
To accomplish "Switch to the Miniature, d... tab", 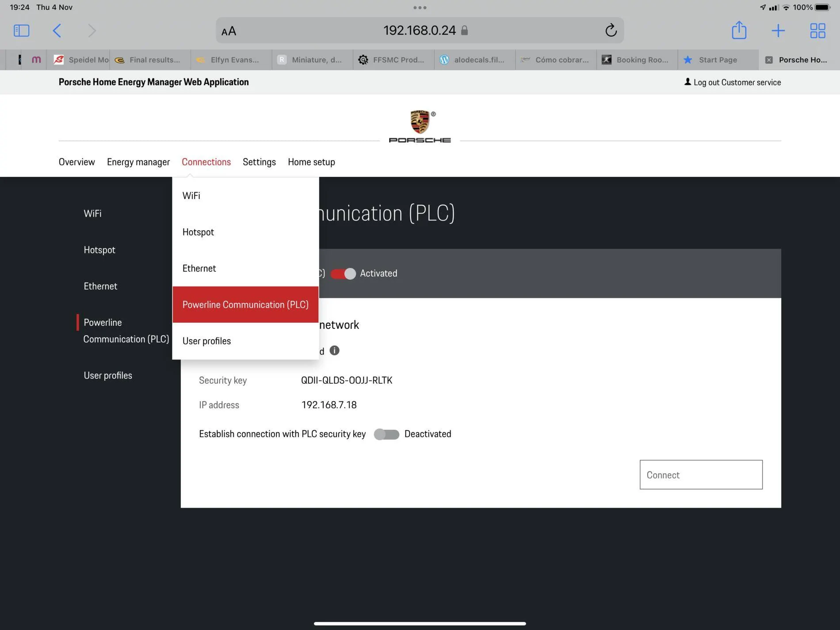I will (312, 60).
